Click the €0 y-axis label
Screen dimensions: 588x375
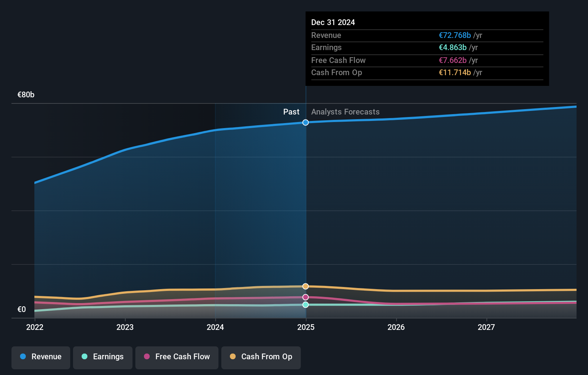pyautogui.click(x=21, y=310)
